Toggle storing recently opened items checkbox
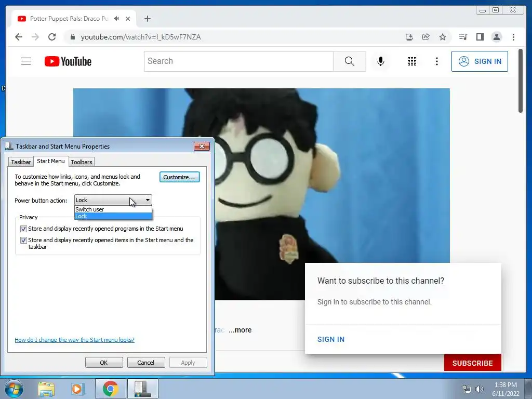 [23, 240]
